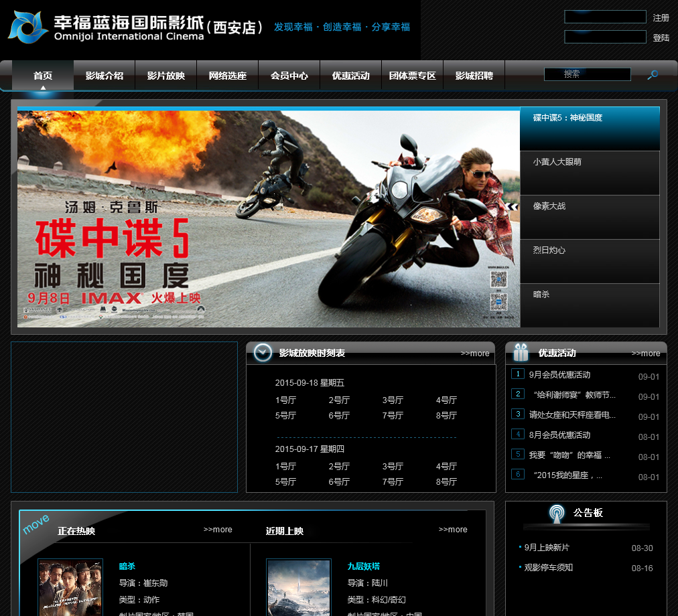Open 1号厅 under 2015-09-18 星期五

pos(285,400)
